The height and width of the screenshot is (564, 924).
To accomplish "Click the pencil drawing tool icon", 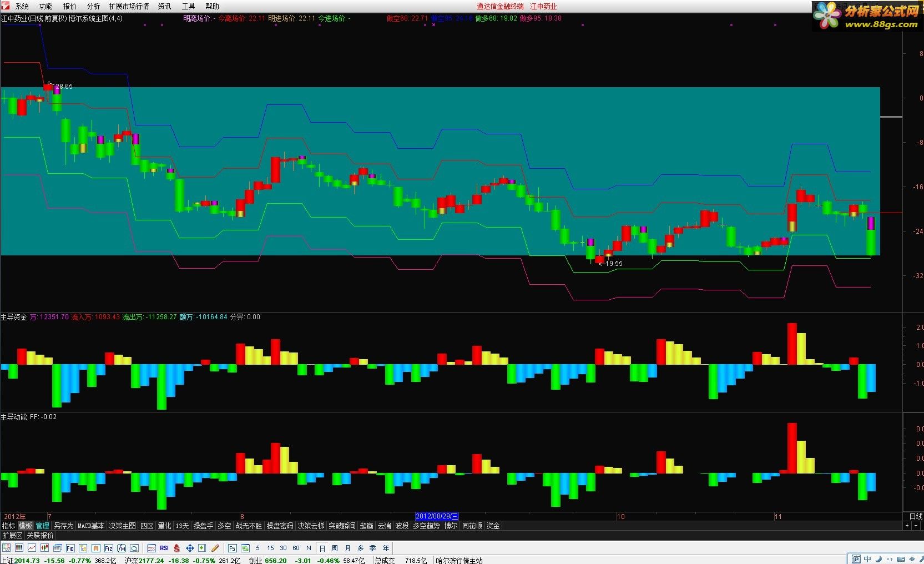I will click(x=215, y=548).
